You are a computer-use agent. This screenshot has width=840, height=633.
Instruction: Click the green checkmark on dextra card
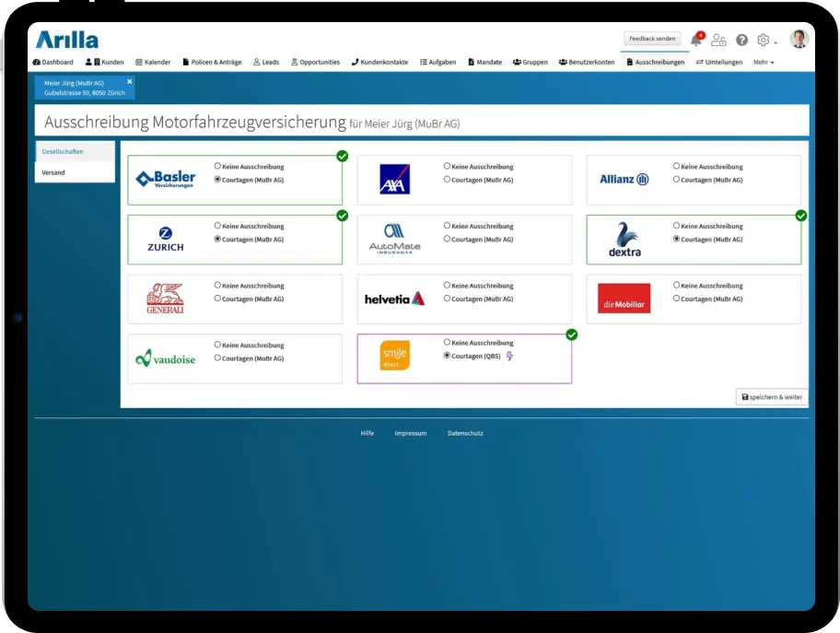[x=801, y=216]
